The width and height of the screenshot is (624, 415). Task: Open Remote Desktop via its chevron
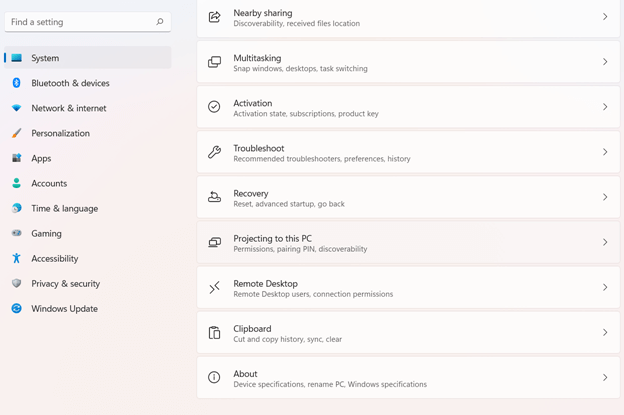pos(604,287)
